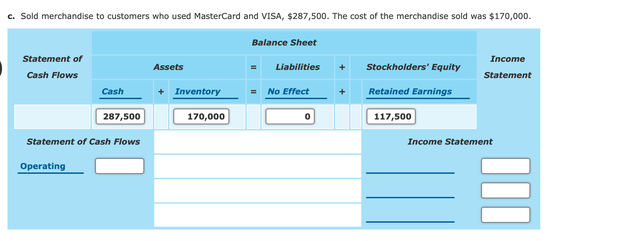Click the Assets column header
This screenshot has width=644, height=241.
click(x=169, y=67)
